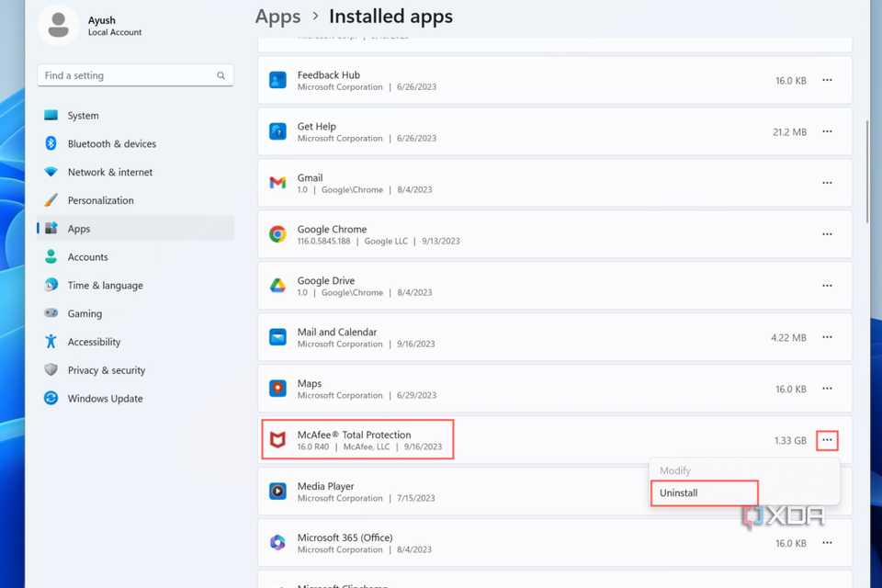This screenshot has height=588, width=882.
Task: Expand options menu for Mail and Calendar
Action: [827, 337]
